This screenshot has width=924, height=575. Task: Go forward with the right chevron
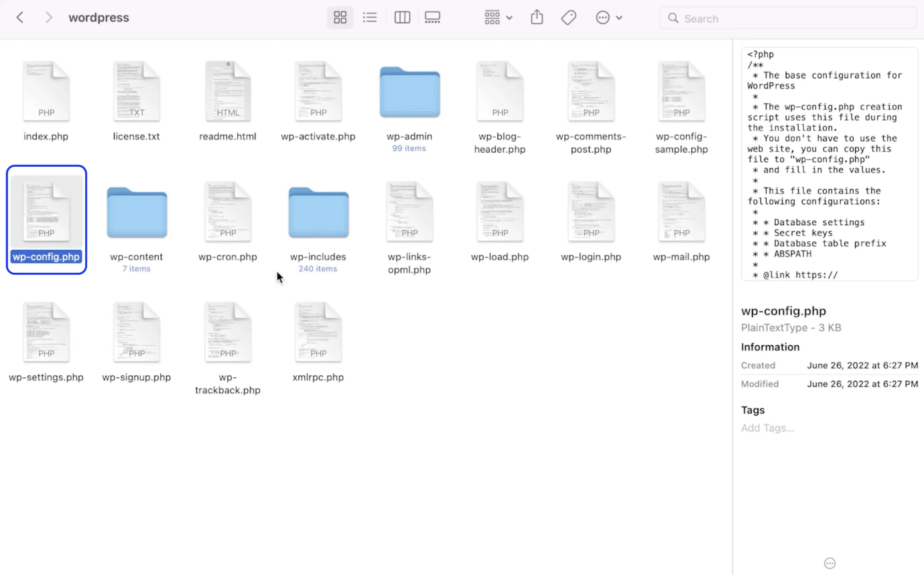coord(48,17)
